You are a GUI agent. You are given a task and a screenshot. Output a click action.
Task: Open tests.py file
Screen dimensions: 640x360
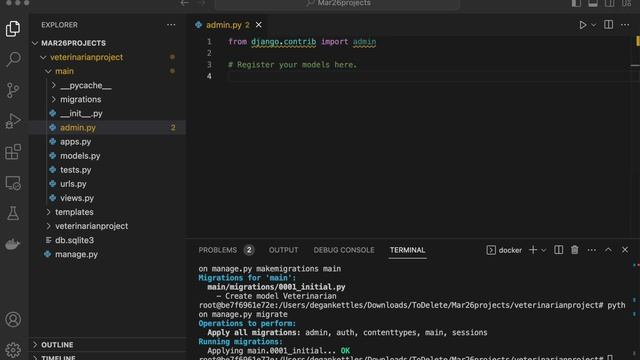[x=108, y=170]
